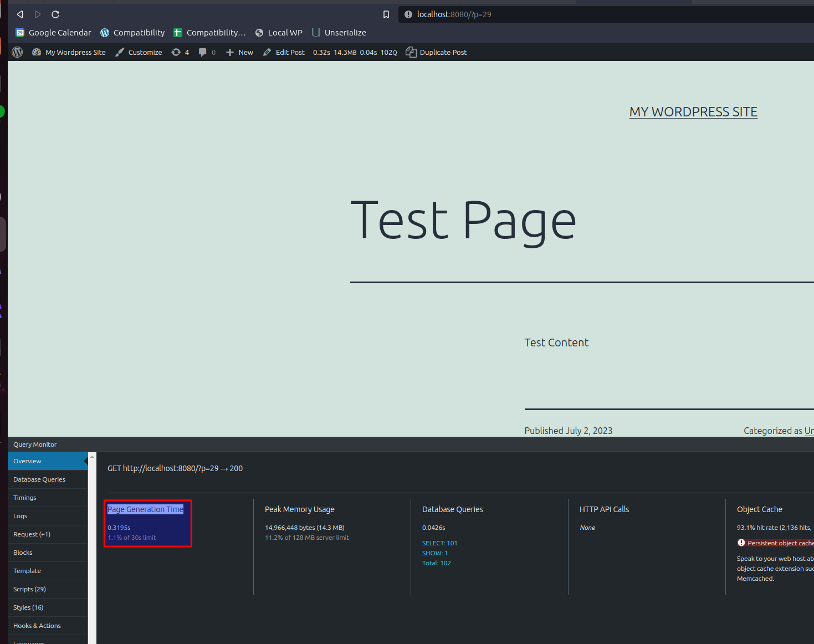Viewport: 814px width, 644px height.
Task: Open the updates icon showing 4
Action: click(180, 52)
